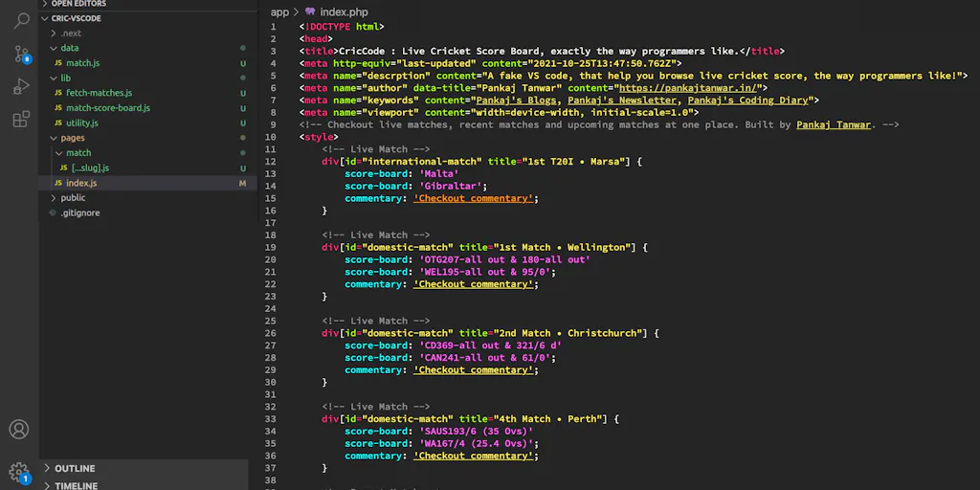Click the 'Malta' score-board value

(x=438, y=174)
